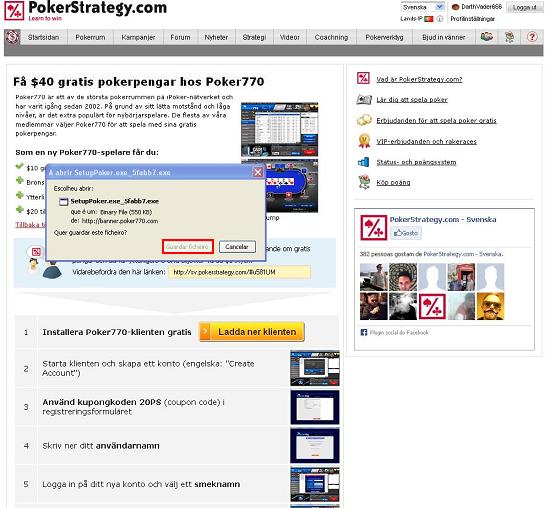Open the Lär dig att spela poker link
Screen dimensions: 555x508
click(412, 100)
